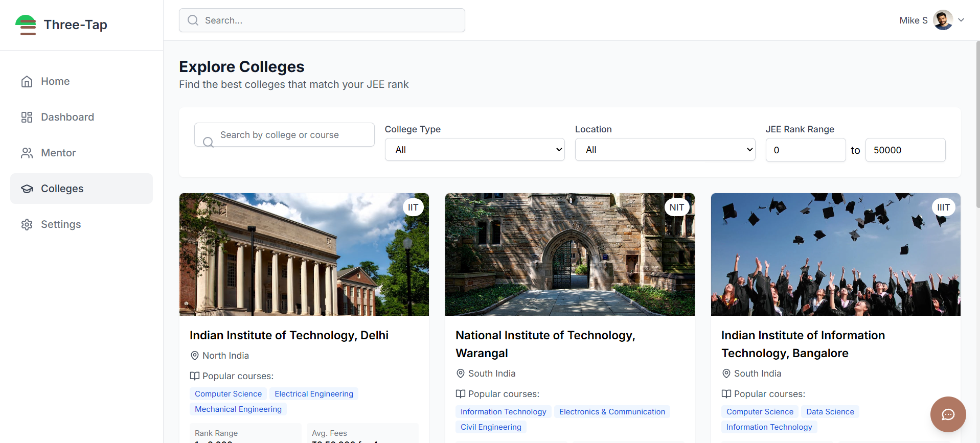Select the Data Science tag
Screen dimensions: 980x443
tap(830, 412)
